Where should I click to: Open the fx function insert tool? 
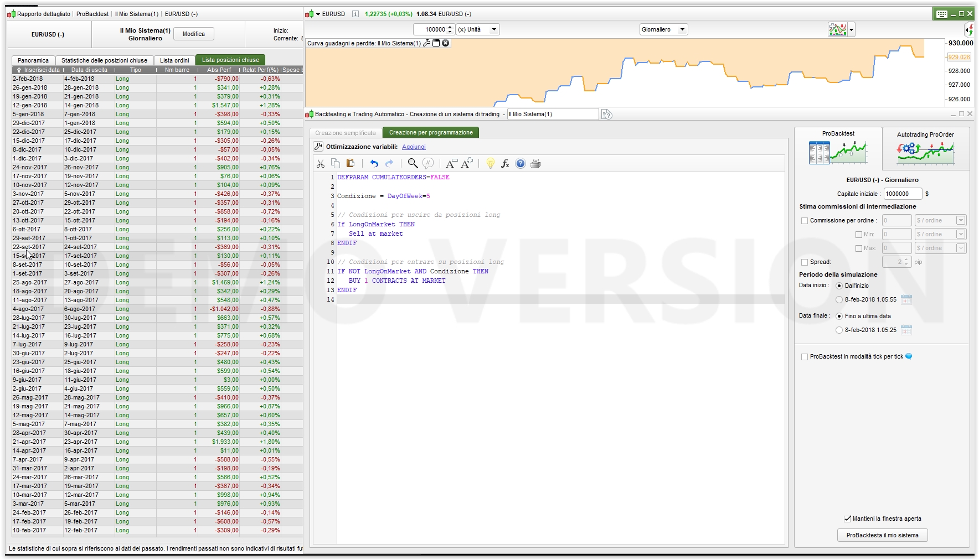505,163
